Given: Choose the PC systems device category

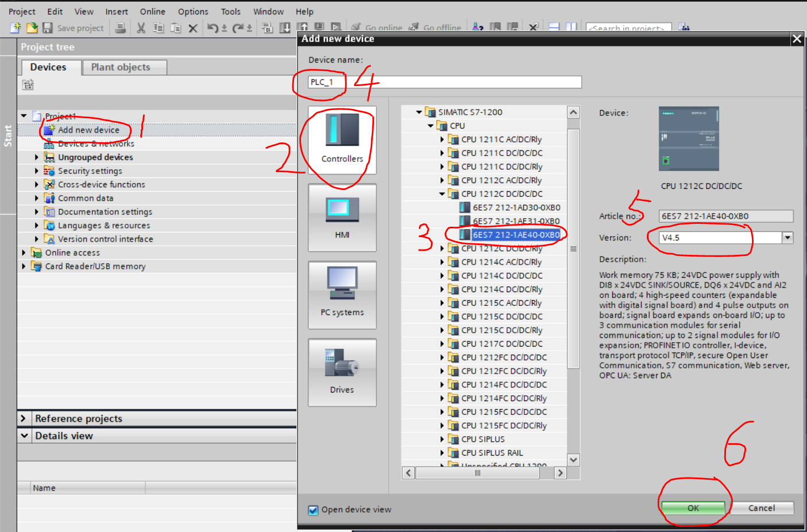Looking at the screenshot, I should (x=342, y=295).
